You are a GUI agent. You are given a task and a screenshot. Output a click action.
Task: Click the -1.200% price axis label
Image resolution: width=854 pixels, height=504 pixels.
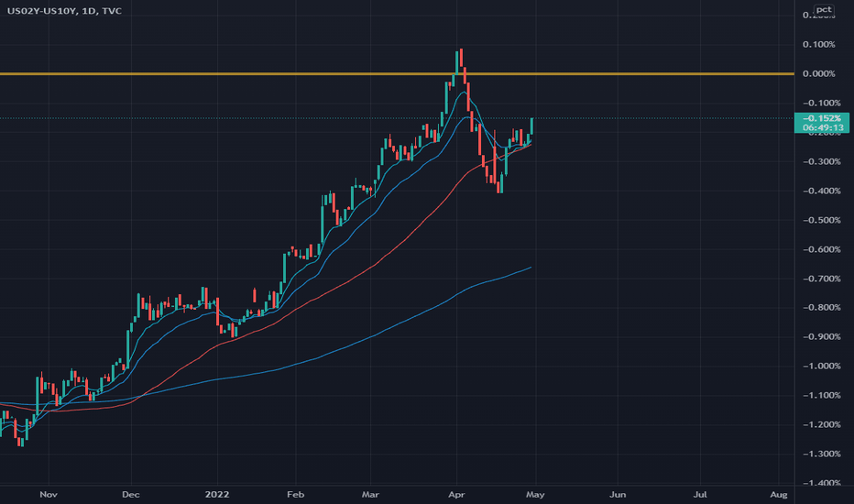(821, 424)
